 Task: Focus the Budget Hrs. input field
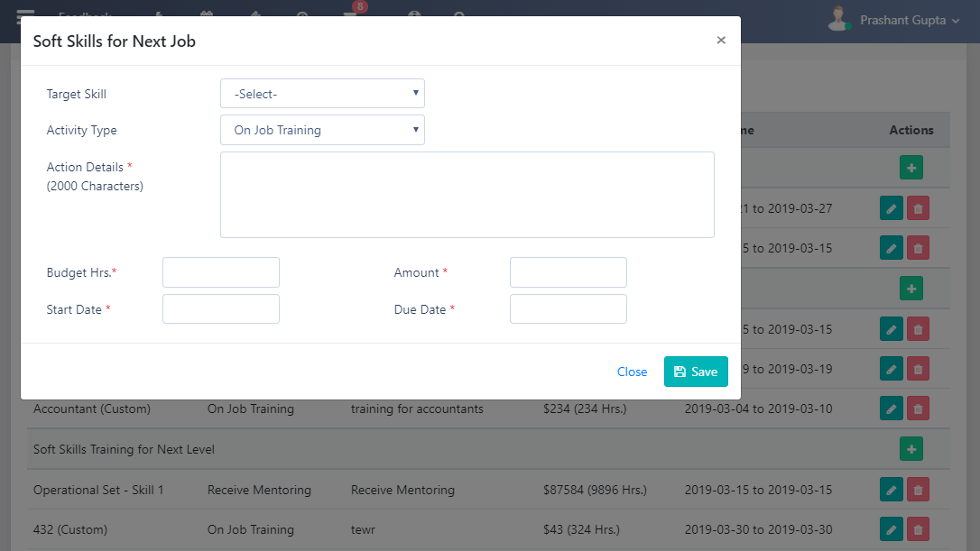tap(221, 272)
